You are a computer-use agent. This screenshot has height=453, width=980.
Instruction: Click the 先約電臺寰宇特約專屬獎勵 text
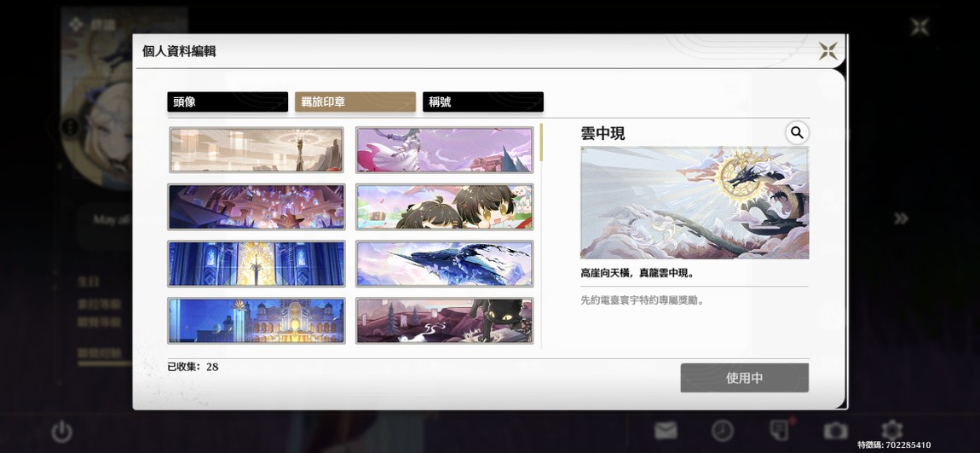coord(643,300)
